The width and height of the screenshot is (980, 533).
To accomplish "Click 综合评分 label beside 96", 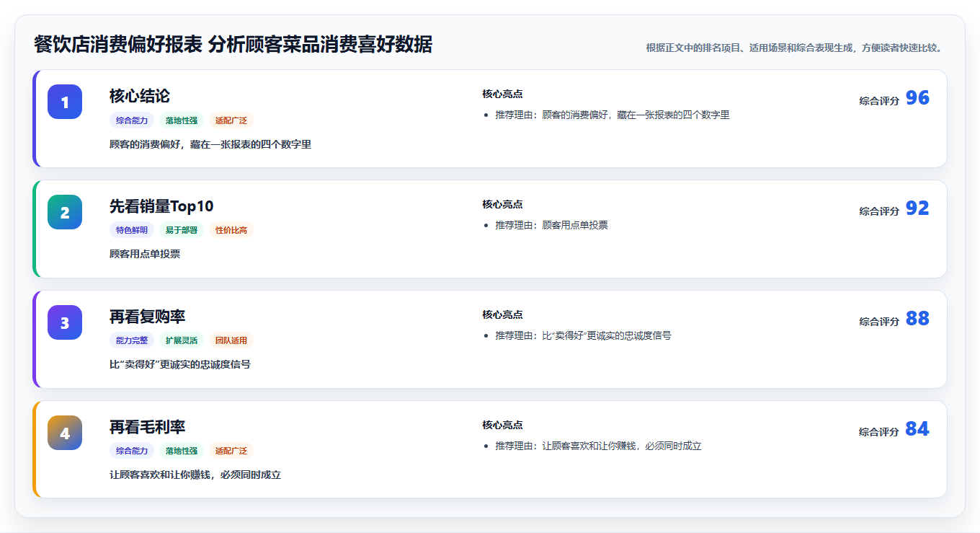I will [x=879, y=101].
